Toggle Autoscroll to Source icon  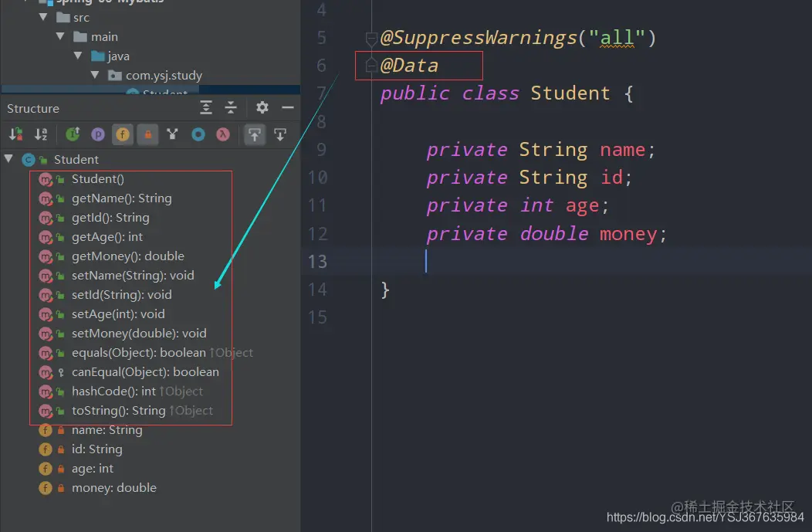[x=254, y=134]
